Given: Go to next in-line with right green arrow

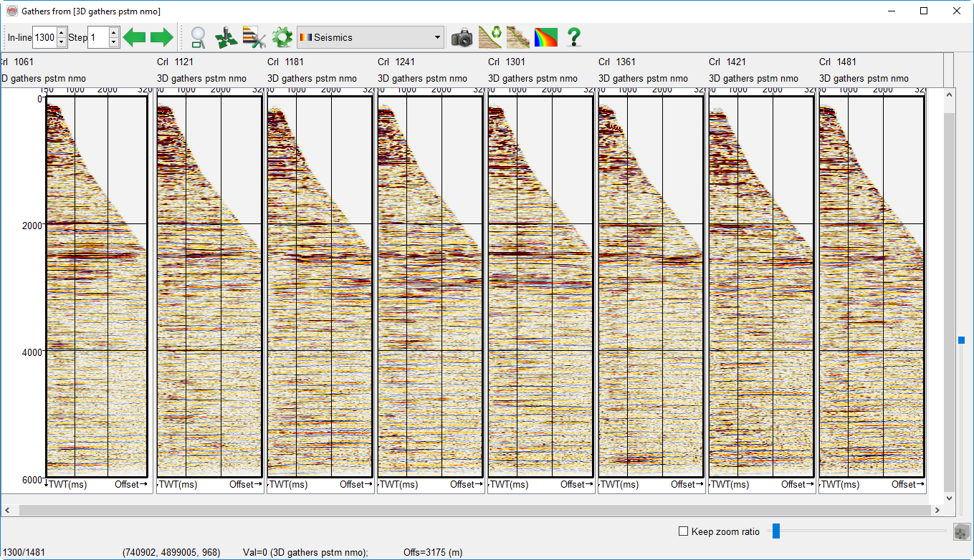Looking at the screenshot, I should tap(162, 37).
